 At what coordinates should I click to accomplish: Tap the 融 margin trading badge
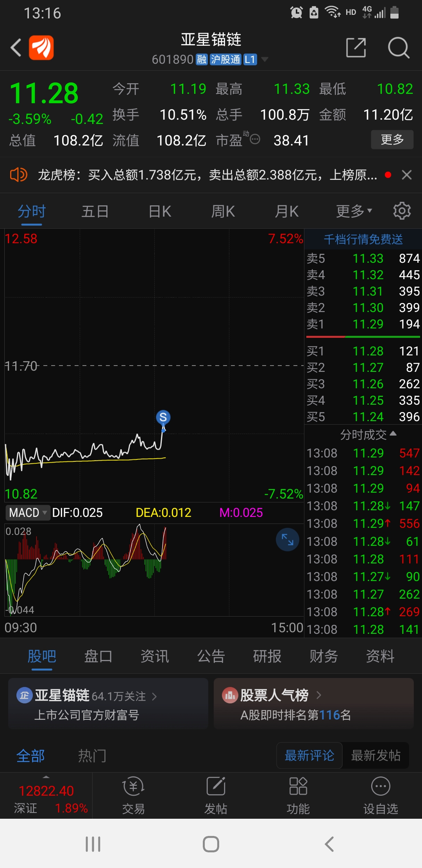coord(202,59)
